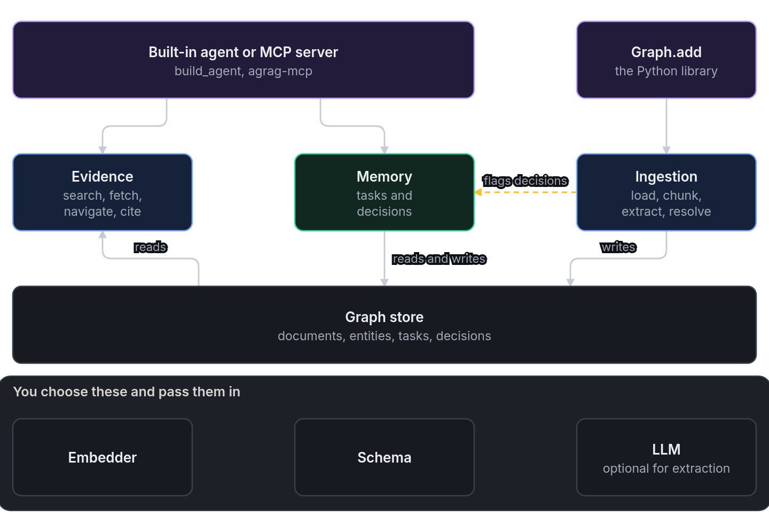Image resolution: width=769 pixels, height=532 pixels.
Task: Select "the Python library" subtitle text
Action: [x=666, y=71]
